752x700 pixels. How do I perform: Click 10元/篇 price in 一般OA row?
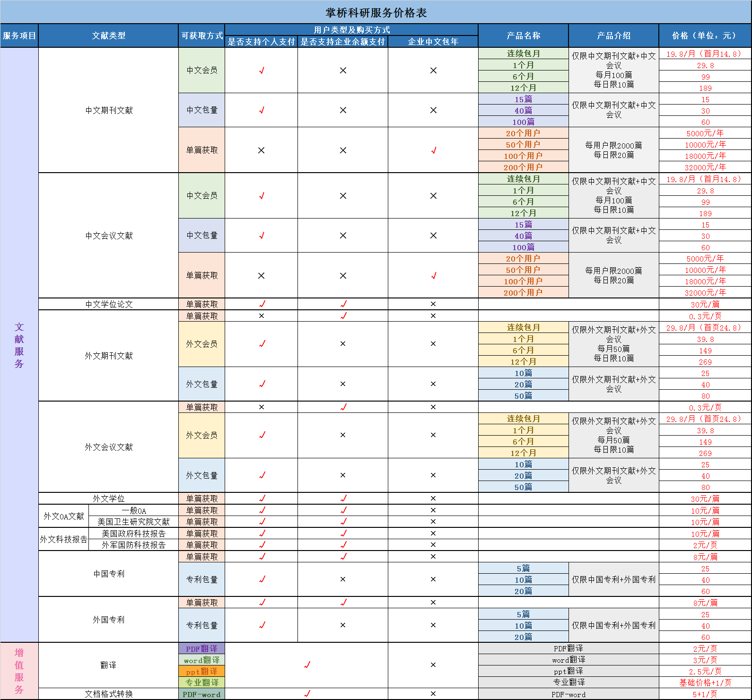coord(705,510)
